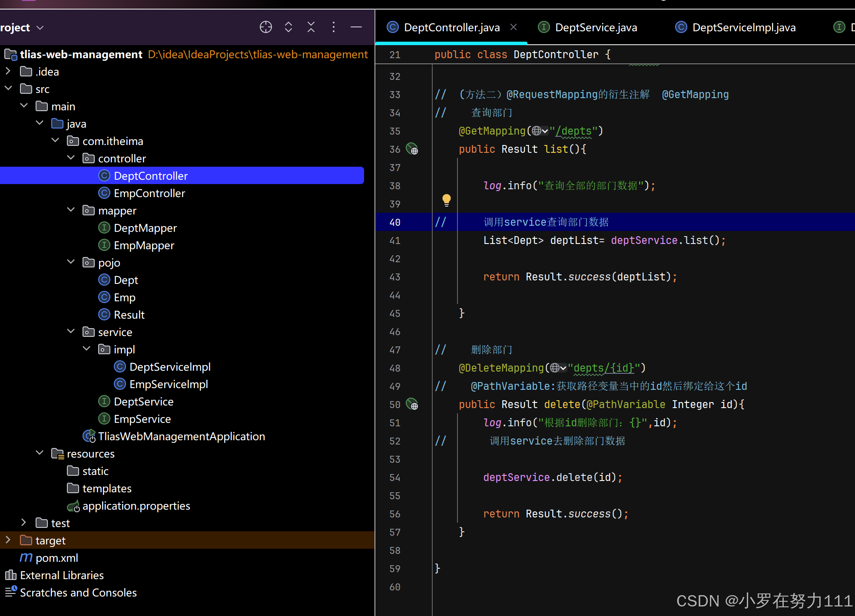Image resolution: width=855 pixels, height=616 pixels.
Task: Open the Project panel options kebab menu
Action: tap(334, 27)
